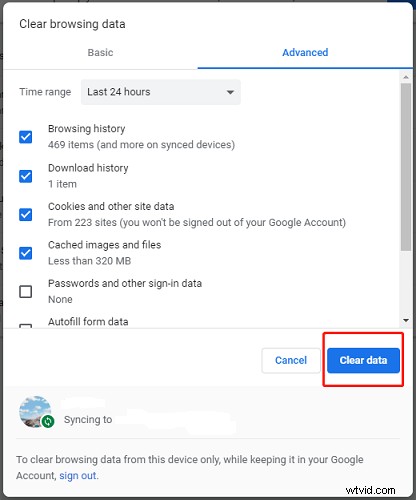This screenshot has width=416, height=500.
Task: Click the Browsing history label text
Action: pos(87,129)
